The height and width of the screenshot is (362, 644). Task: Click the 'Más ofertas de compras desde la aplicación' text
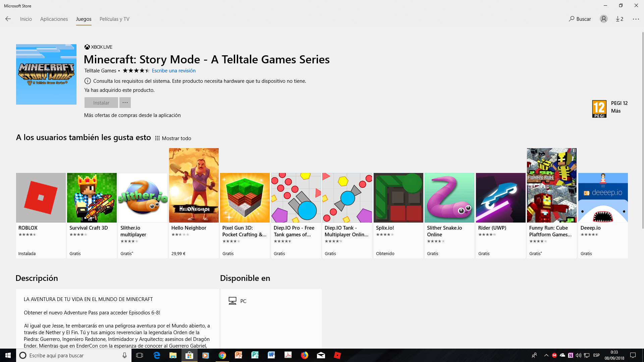pos(132,115)
